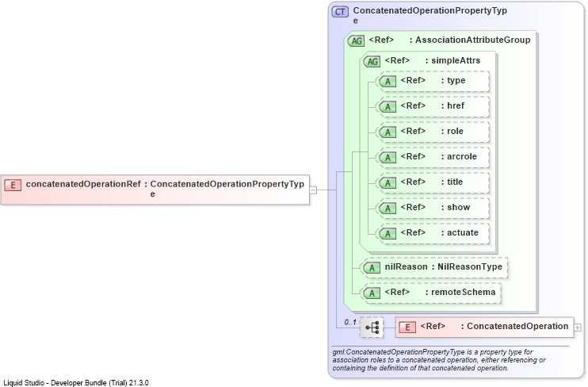The height and width of the screenshot is (387, 588).
Task: Select the concatenatedOperationRef element name
Action: (83, 184)
